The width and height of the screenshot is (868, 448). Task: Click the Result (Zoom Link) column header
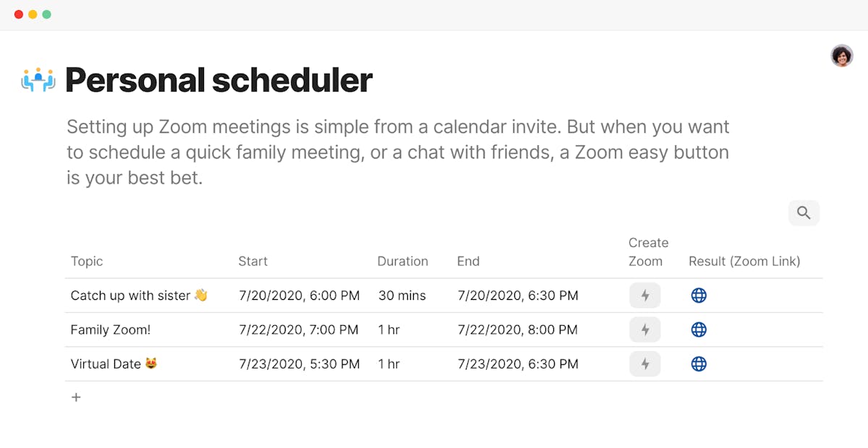(744, 262)
